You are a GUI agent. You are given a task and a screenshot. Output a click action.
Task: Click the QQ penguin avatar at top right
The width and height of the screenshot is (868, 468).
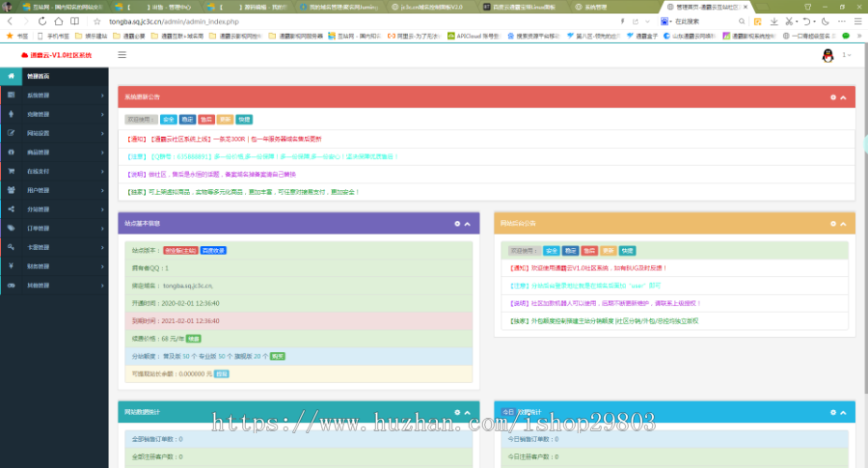(827, 55)
